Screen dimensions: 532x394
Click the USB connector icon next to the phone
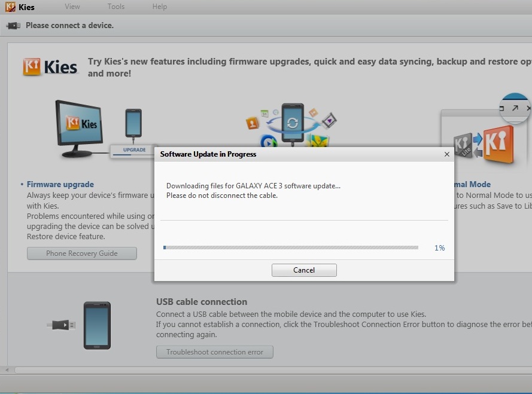tap(61, 325)
